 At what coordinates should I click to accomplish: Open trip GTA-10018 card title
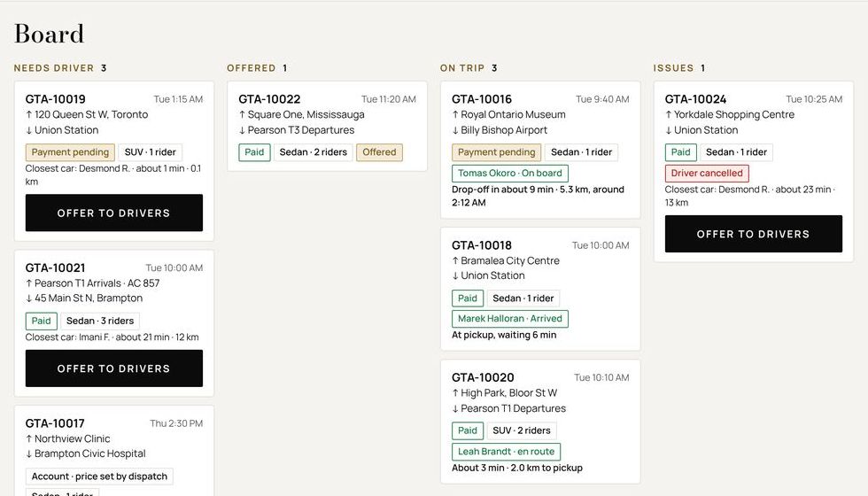(x=482, y=245)
